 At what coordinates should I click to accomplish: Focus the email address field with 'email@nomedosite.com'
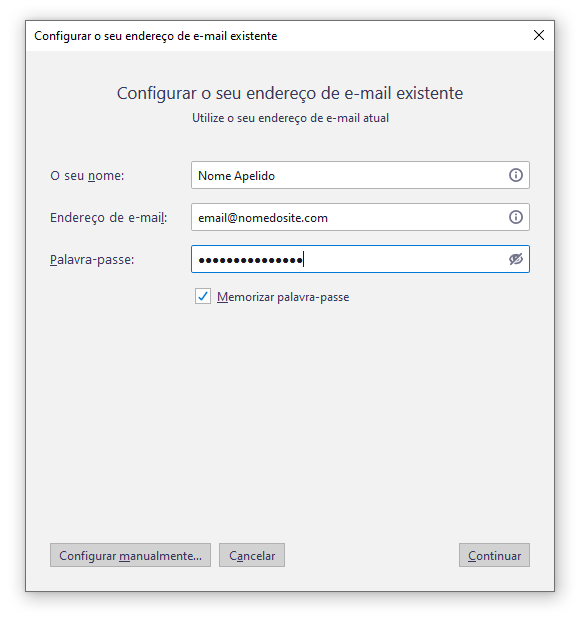tap(360, 217)
